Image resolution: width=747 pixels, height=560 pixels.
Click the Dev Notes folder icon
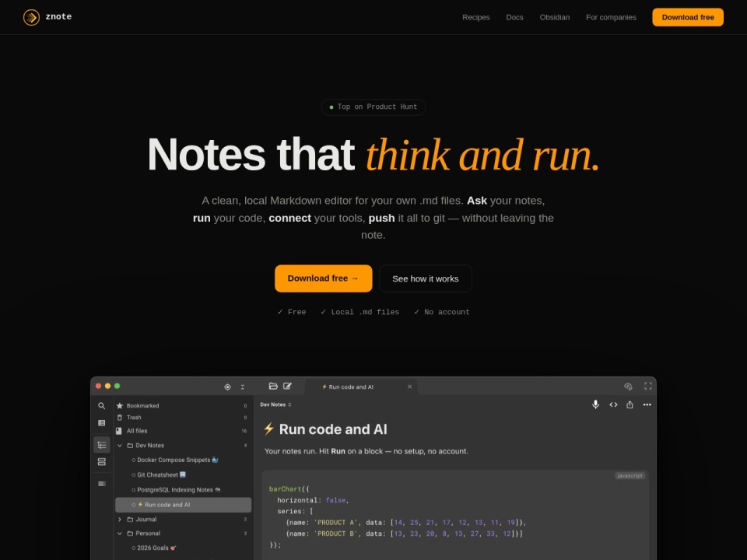tap(130, 445)
